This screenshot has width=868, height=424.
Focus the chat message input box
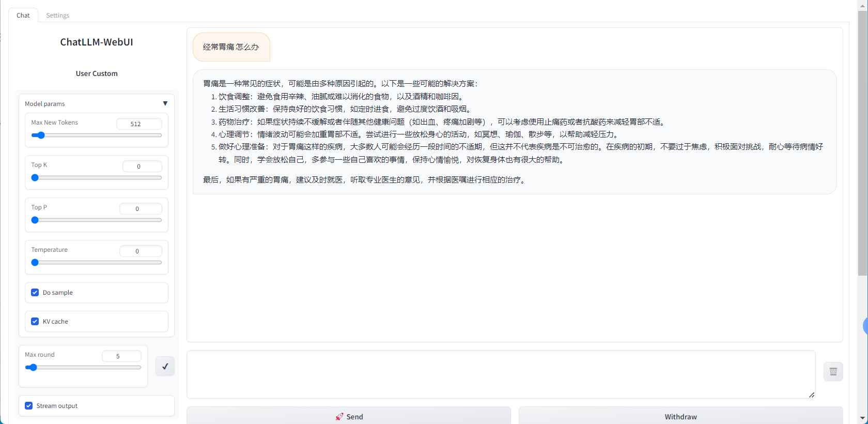[x=501, y=374]
